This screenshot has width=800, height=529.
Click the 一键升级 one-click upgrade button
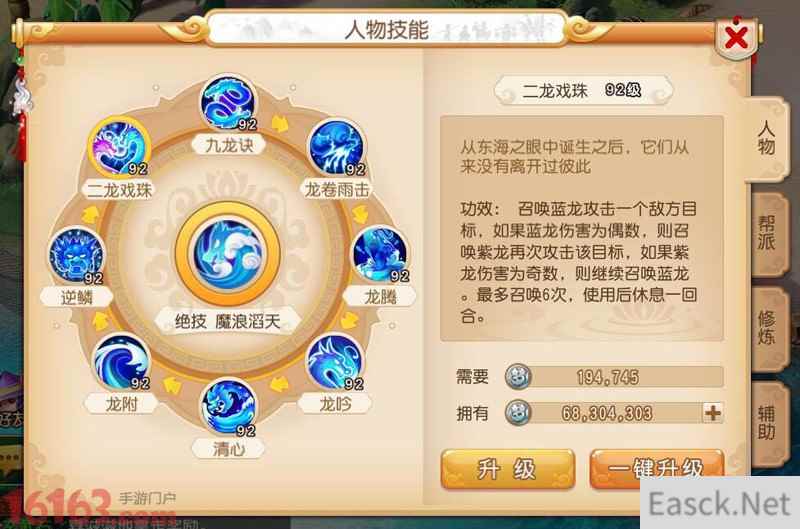pyautogui.click(x=657, y=468)
